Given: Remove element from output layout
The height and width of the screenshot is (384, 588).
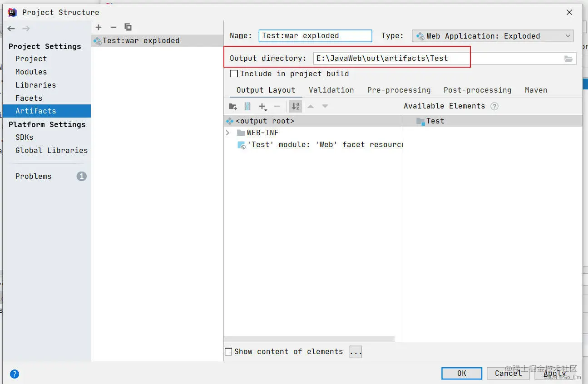Looking at the screenshot, I should click(277, 106).
